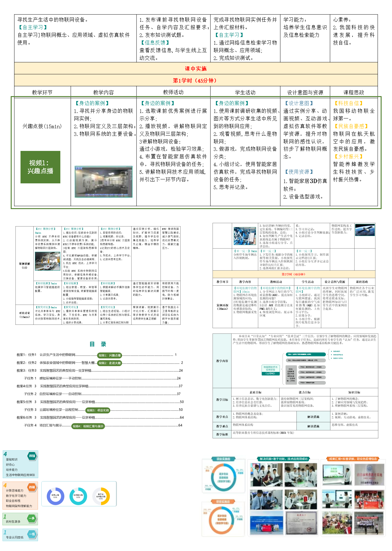Select the cyan 动手能力强 donut chart
Viewport: 392px width, 551px height.
click(78, 496)
